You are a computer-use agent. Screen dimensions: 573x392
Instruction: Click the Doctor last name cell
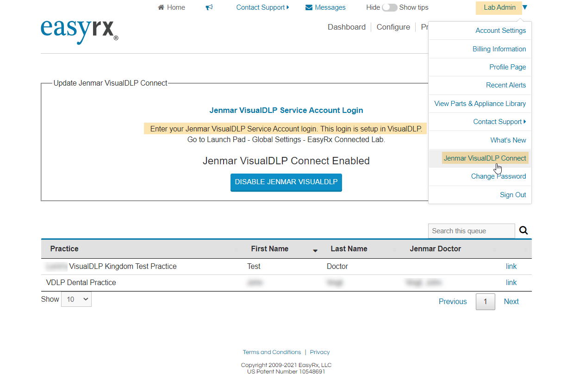tap(337, 267)
